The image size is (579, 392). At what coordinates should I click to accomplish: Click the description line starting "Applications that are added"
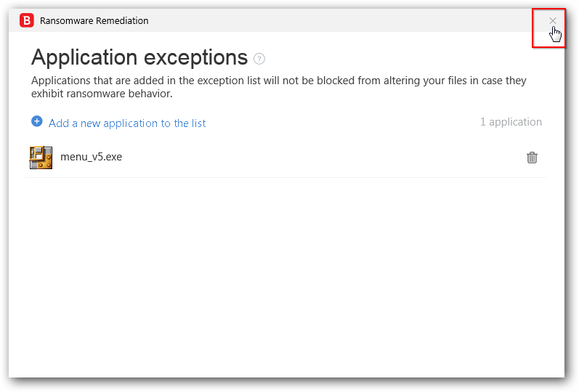point(278,81)
